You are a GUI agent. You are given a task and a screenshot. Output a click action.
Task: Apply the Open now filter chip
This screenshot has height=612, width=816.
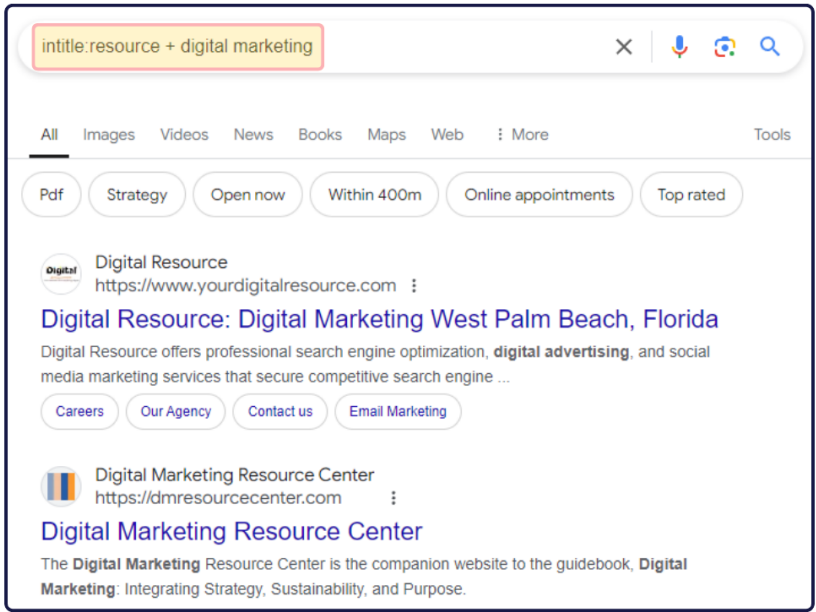pos(248,195)
